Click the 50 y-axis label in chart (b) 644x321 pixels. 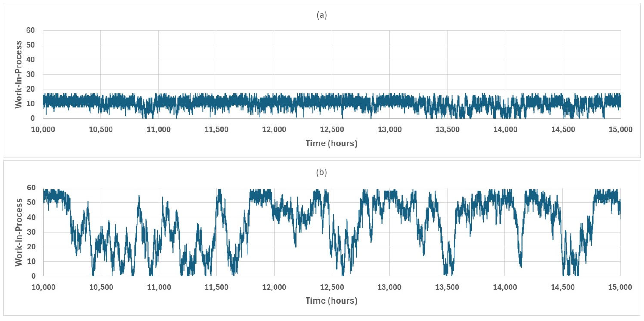(31, 202)
